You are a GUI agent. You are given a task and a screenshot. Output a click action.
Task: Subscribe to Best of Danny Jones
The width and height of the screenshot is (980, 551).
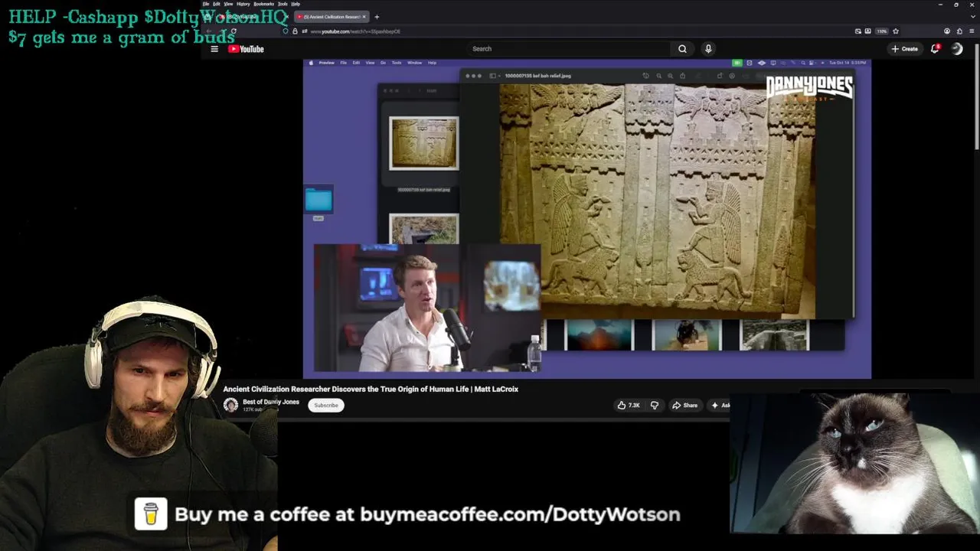325,405
